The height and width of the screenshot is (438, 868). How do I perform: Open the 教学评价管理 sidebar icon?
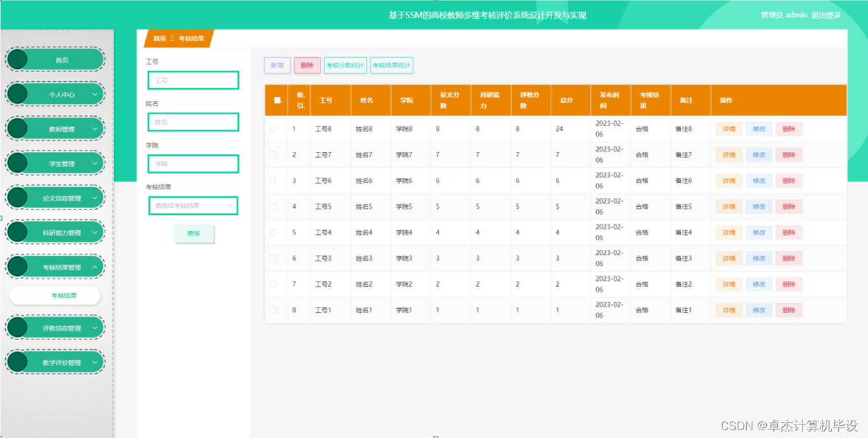18,361
